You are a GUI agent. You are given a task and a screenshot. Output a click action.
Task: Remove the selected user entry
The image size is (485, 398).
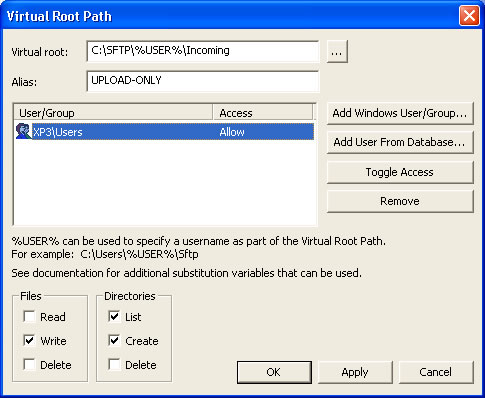[400, 201]
